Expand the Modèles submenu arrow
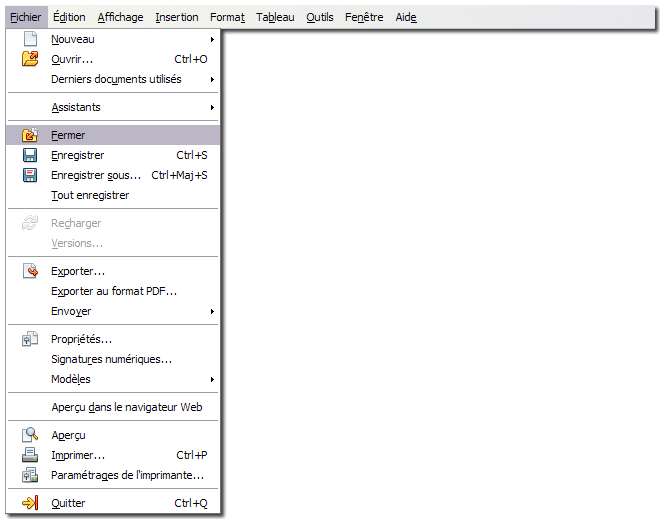 click(212, 379)
